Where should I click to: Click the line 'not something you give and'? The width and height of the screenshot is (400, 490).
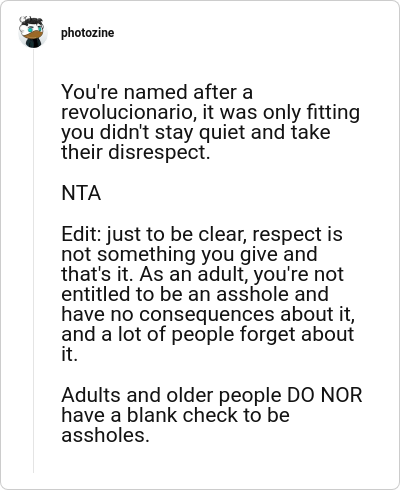coord(189,254)
